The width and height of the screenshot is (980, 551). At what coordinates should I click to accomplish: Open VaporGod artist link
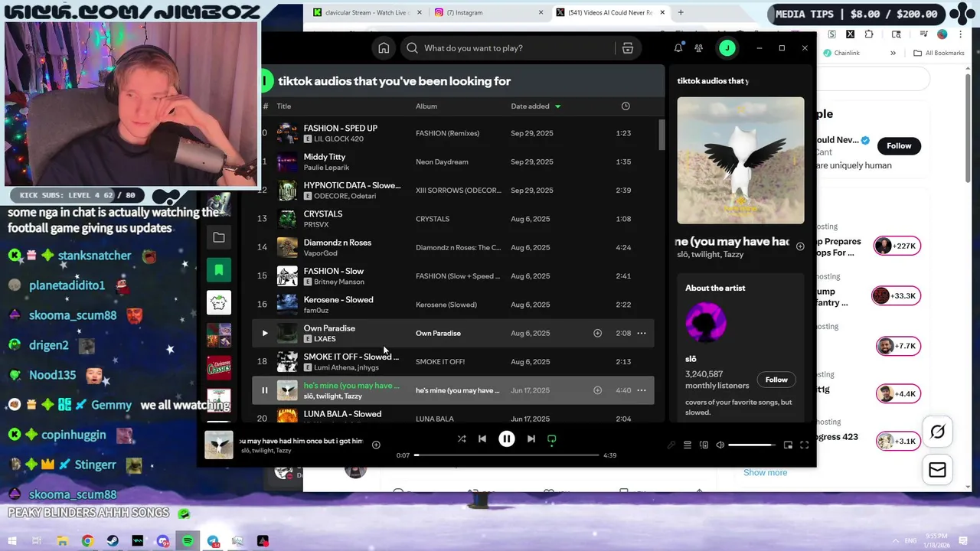[320, 253]
